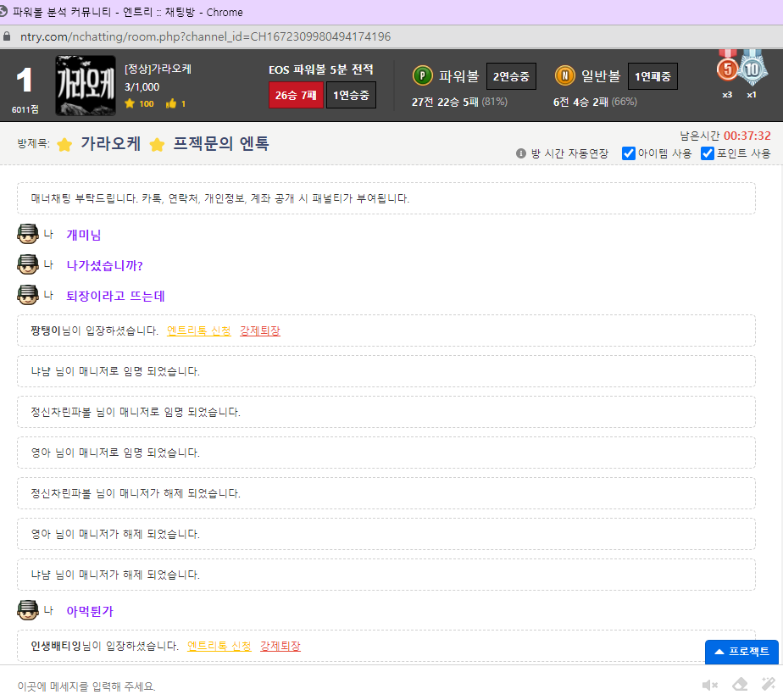783x700 pixels.
Task: Click the [정상]가라오케 room name
Action: click(158, 69)
